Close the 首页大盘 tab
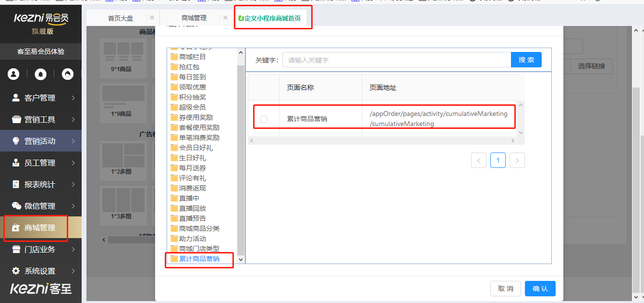 (152, 18)
